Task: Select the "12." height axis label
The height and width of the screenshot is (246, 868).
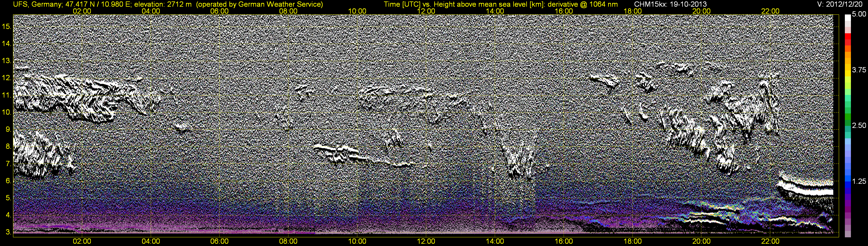Action: [7, 78]
